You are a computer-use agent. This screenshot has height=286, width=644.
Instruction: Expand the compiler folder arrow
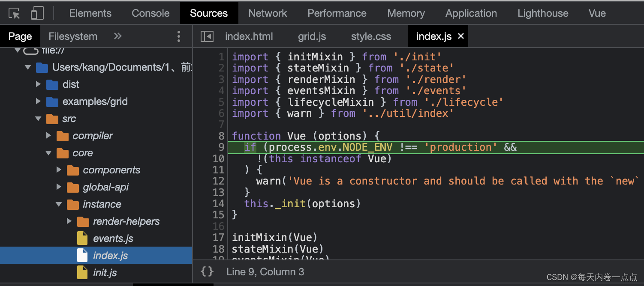pos(48,136)
